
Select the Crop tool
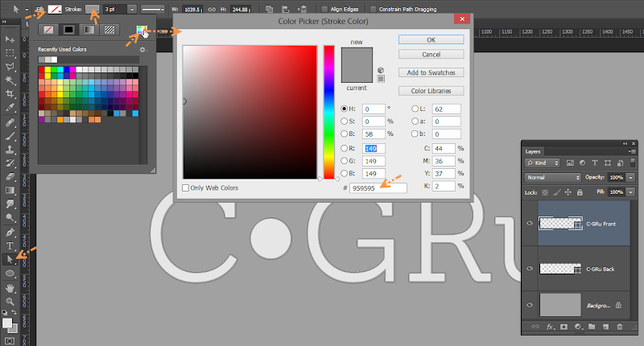coord(10,93)
